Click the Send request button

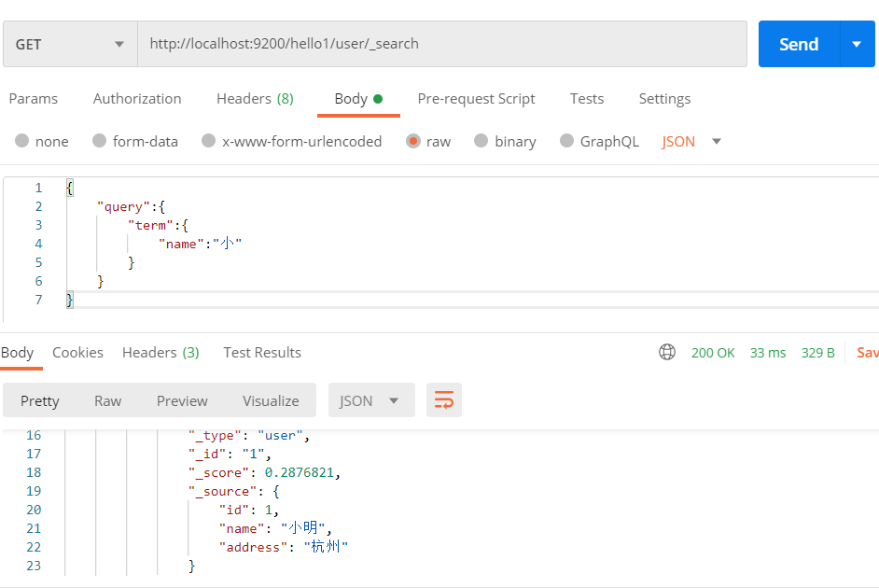pyautogui.click(x=799, y=44)
